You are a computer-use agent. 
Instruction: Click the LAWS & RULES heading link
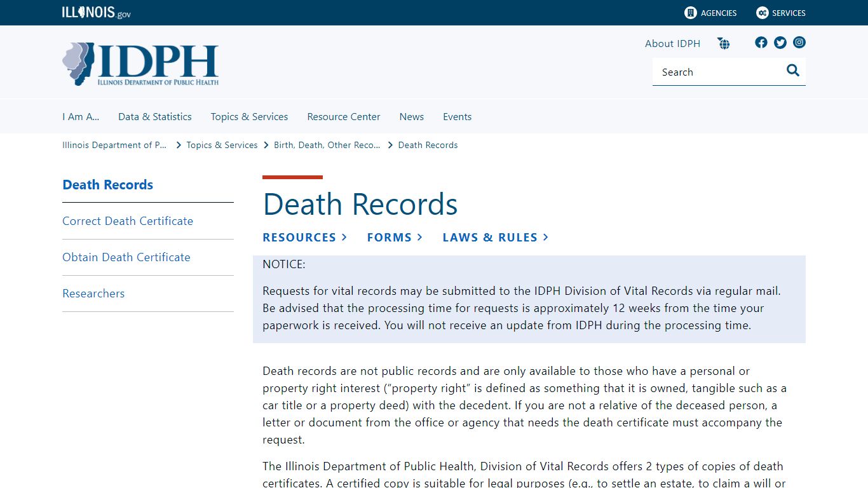(490, 237)
